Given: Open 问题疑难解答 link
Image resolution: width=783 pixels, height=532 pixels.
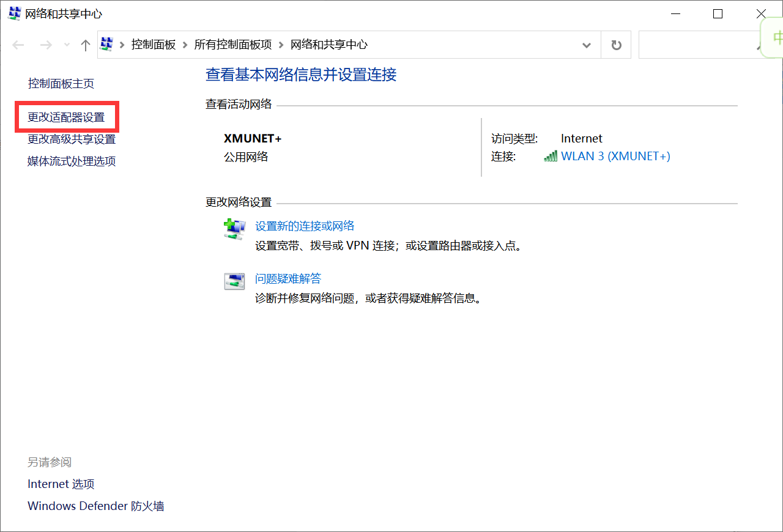Looking at the screenshot, I should tap(288, 279).
